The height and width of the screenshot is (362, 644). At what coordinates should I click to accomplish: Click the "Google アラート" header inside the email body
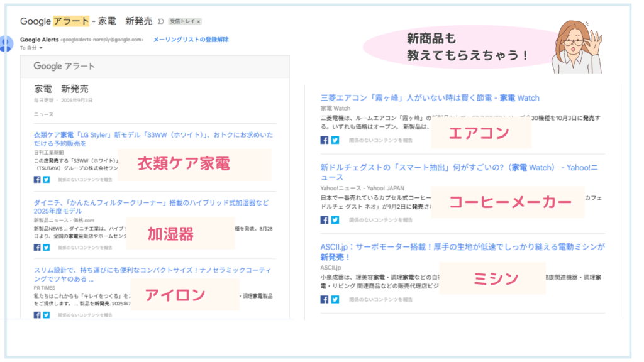coord(64,66)
